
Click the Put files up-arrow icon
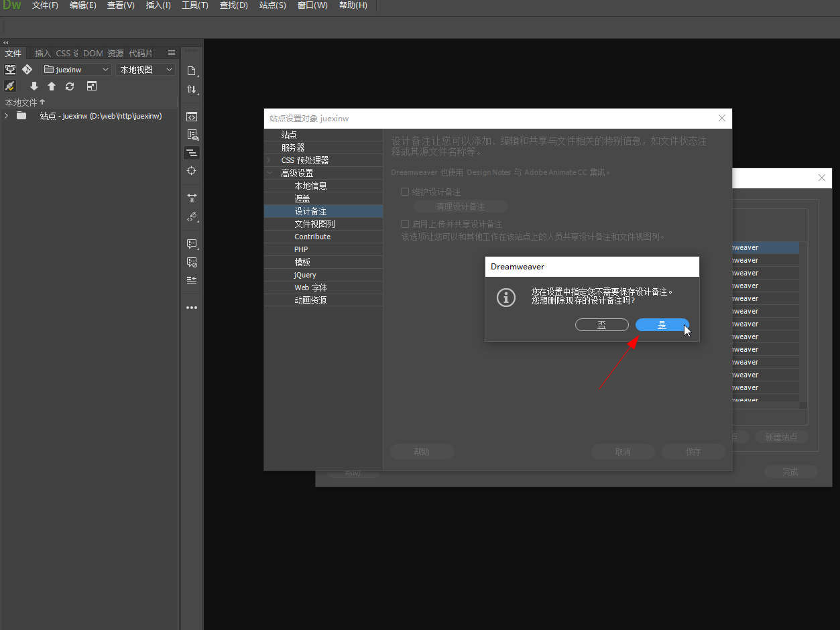pos(52,86)
